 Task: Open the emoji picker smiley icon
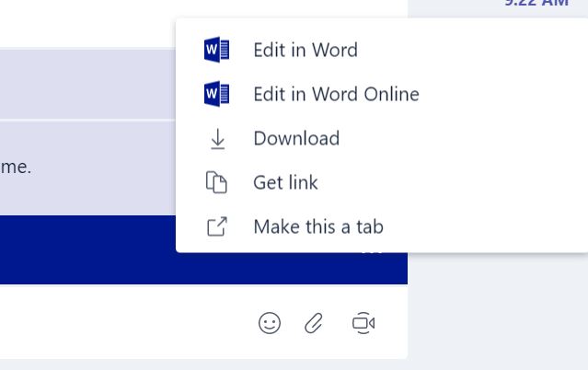270,323
